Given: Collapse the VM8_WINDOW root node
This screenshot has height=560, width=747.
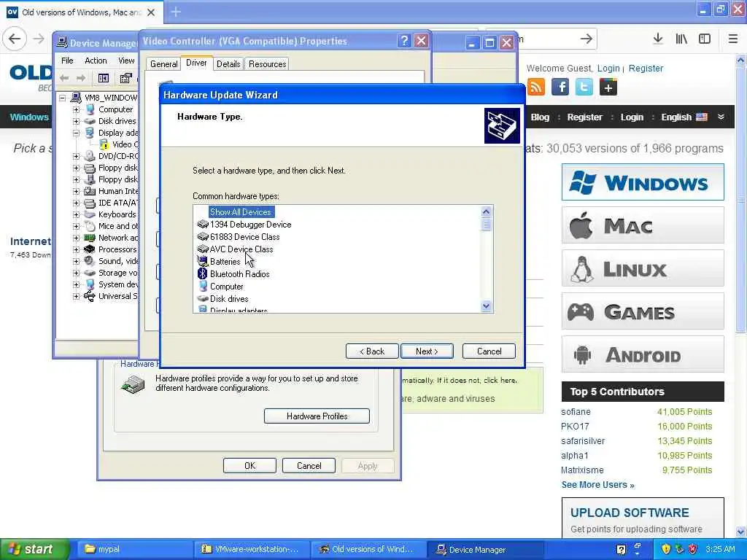Looking at the screenshot, I should tap(63, 98).
